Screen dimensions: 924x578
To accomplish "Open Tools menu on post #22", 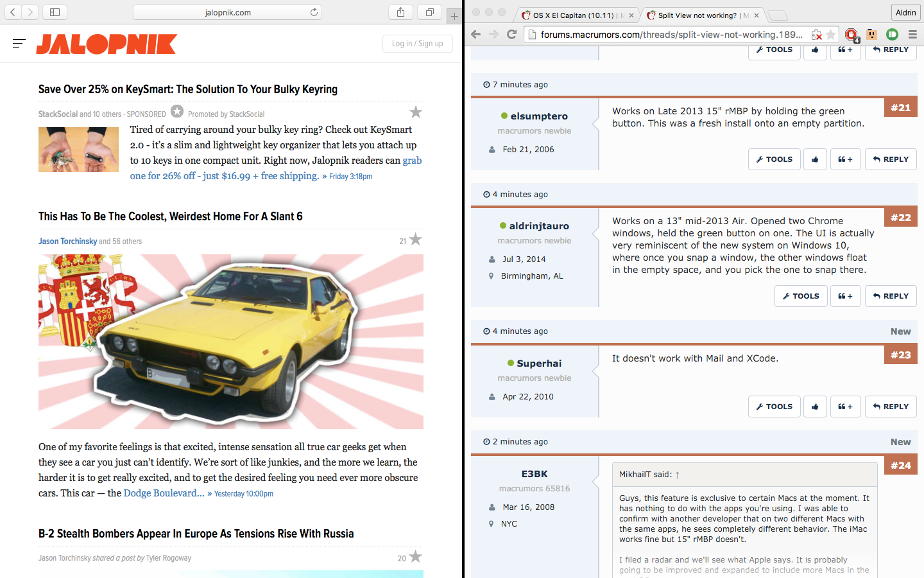I will pyautogui.click(x=801, y=296).
